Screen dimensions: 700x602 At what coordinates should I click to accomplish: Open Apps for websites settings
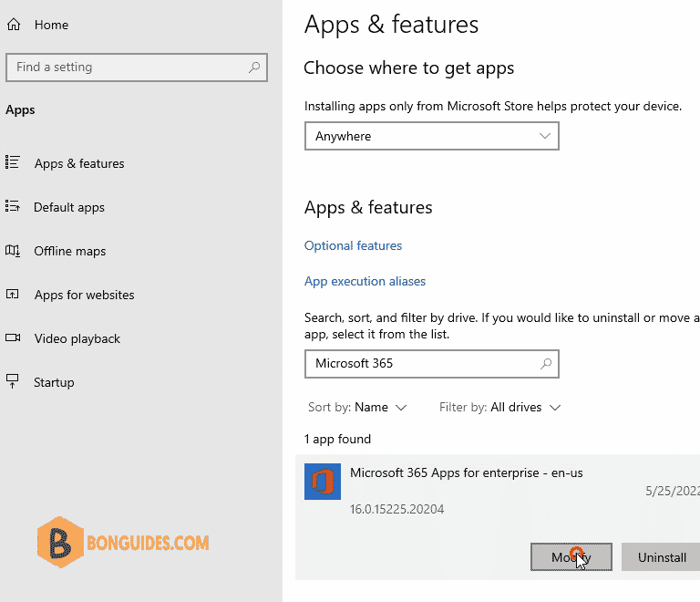[85, 295]
